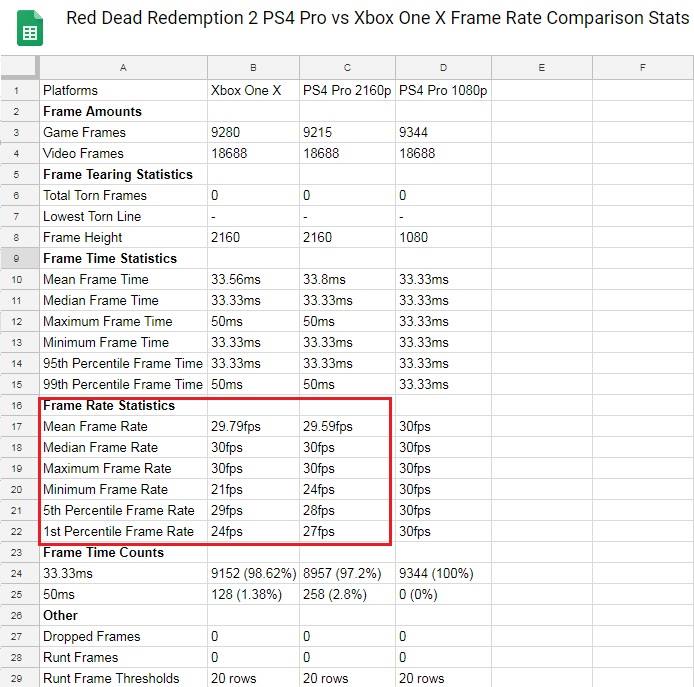694x687 pixels.
Task: Click the '9344' Game Frames cell
Action: (x=443, y=132)
